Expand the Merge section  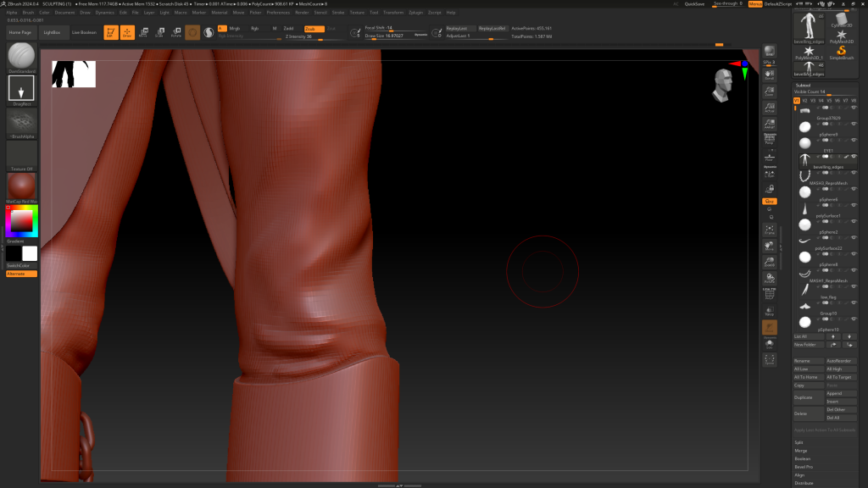(800, 451)
